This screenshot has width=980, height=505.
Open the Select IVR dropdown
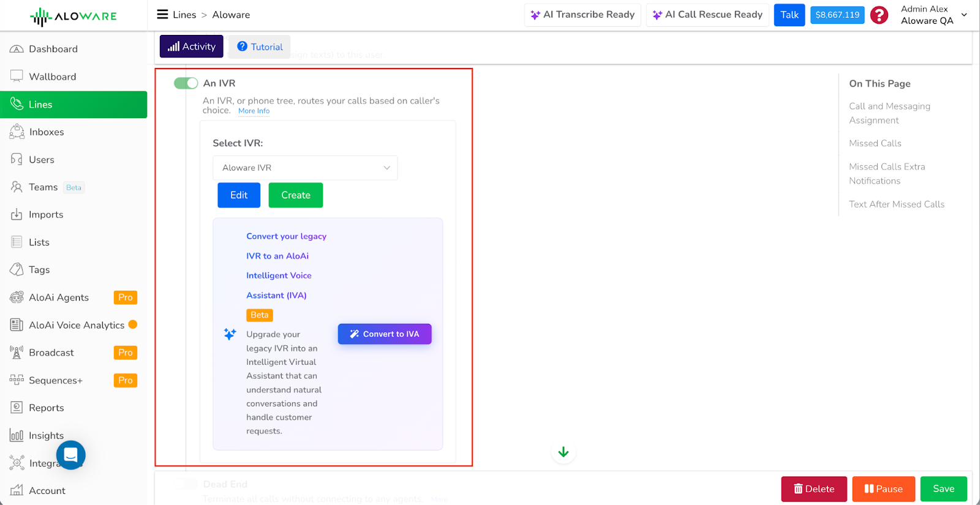pos(305,168)
